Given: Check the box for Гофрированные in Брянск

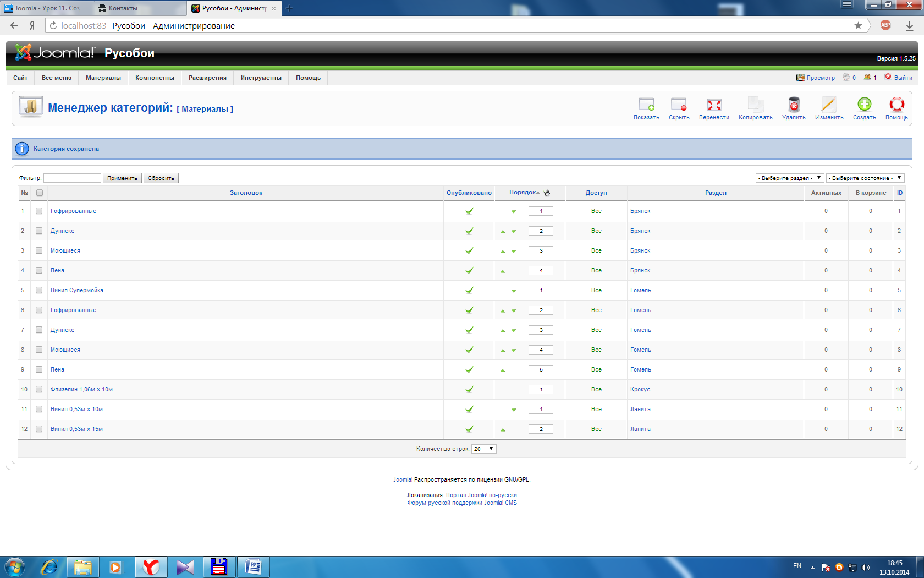Looking at the screenshot, I should coord(39,211).
